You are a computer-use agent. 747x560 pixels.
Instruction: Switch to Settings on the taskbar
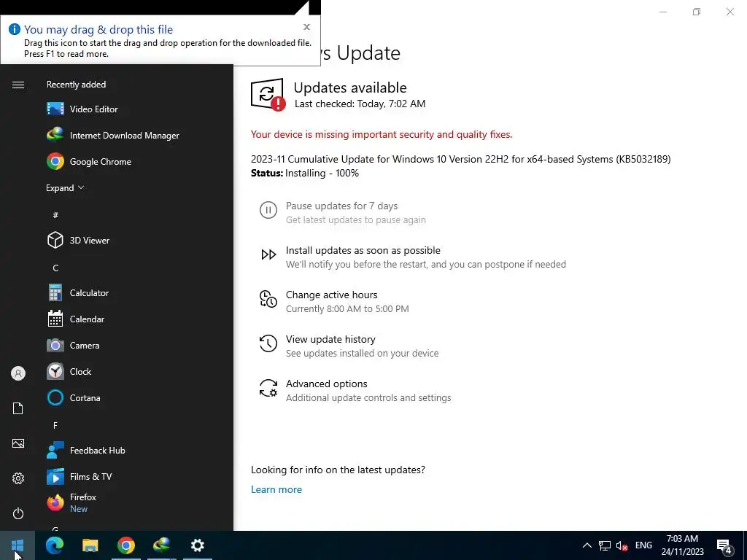coord(197,545)
